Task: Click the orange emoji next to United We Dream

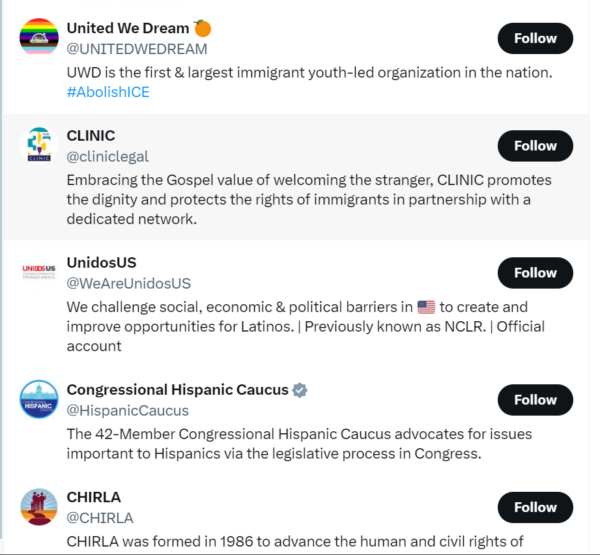Action: 202,28
